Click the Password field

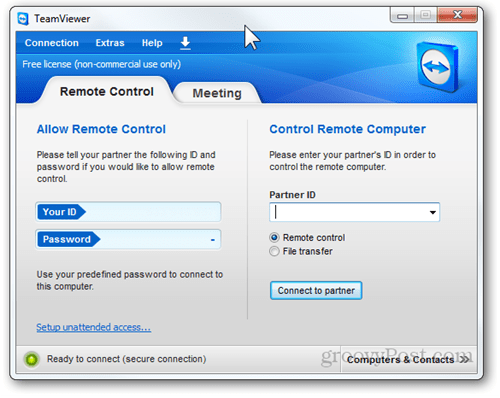[x=128, y=239]
